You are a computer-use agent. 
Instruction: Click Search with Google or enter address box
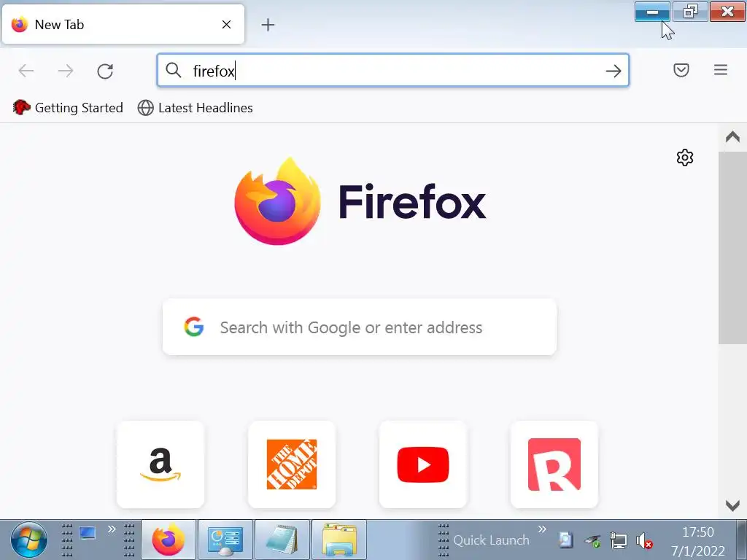coord(360,327)
